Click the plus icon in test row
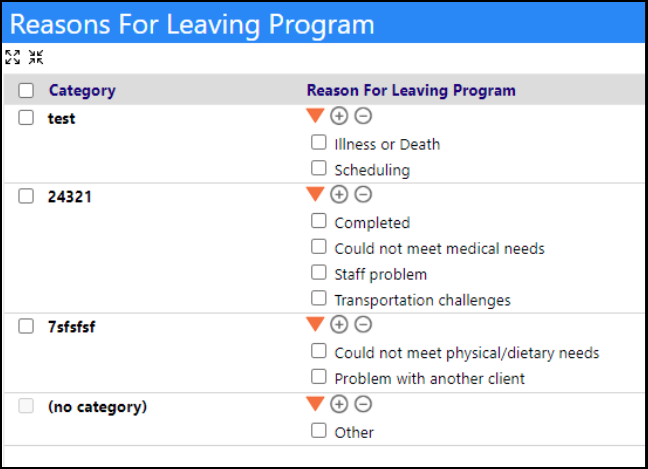The height and width of the screenshot is (469, 648). coord(339,116)
